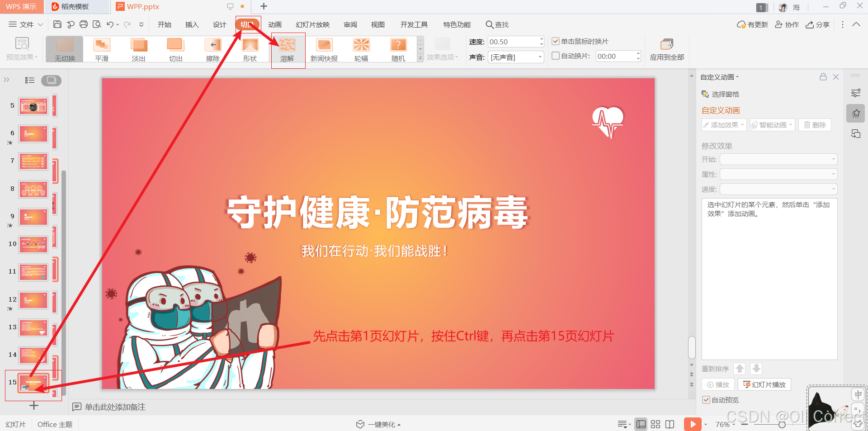868x431 pixels.
Task: Click the notes field 单击此处添加备注
Action: 115,407
